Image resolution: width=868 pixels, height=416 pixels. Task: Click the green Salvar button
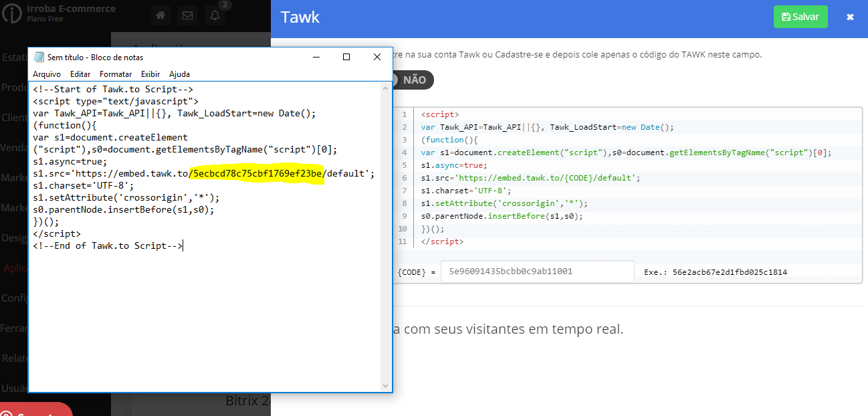[800, 17]
